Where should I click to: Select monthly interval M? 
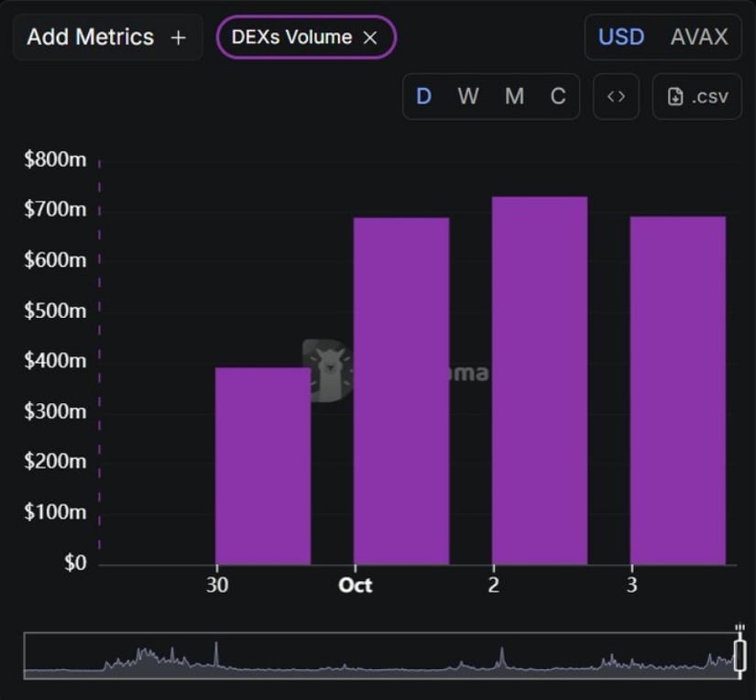click(515, 96)
